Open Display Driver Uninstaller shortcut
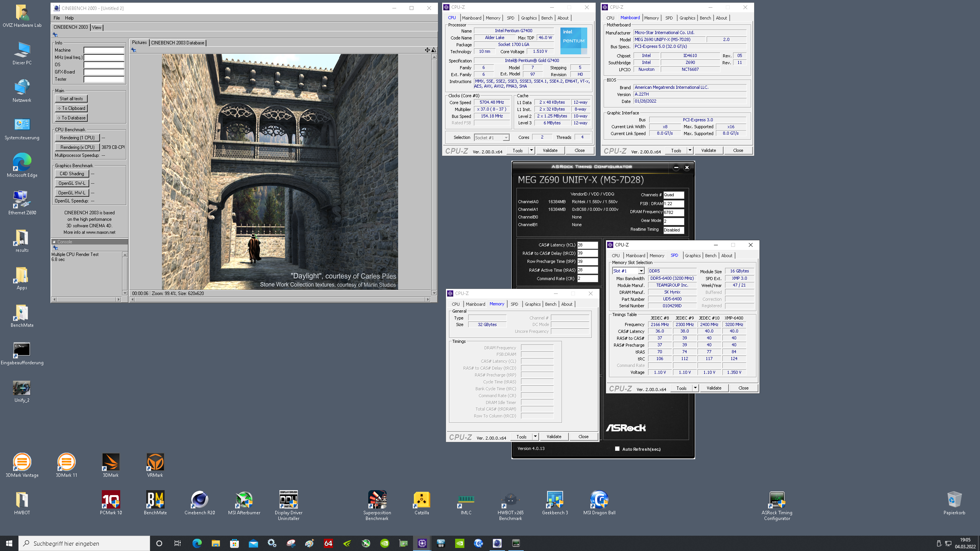The image size is (980, 551). tap(288, 505)
